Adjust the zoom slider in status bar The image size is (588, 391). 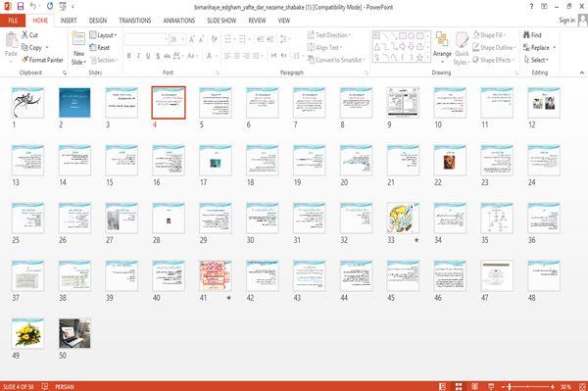click(x=528, y=386)
